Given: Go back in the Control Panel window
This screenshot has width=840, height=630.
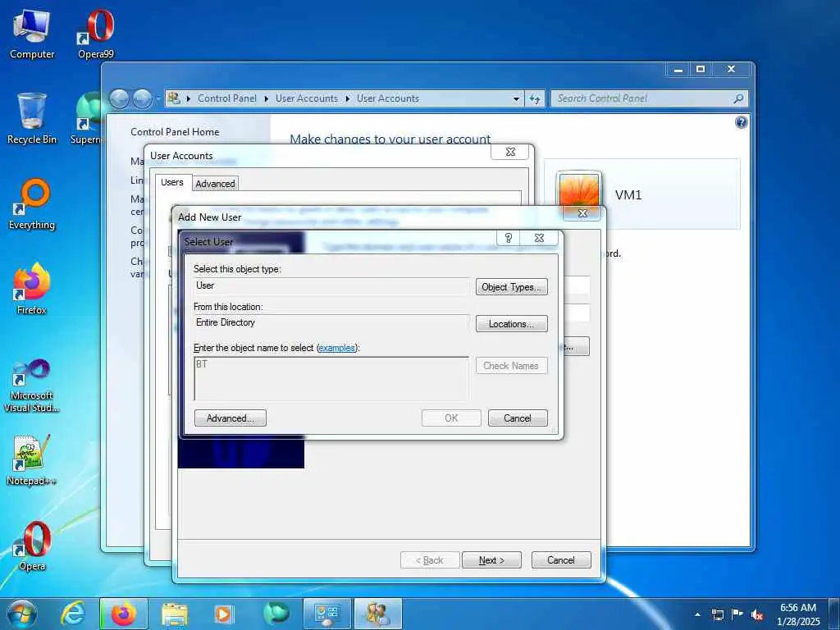Looking at the screenshot, I should tap(120, 98).
